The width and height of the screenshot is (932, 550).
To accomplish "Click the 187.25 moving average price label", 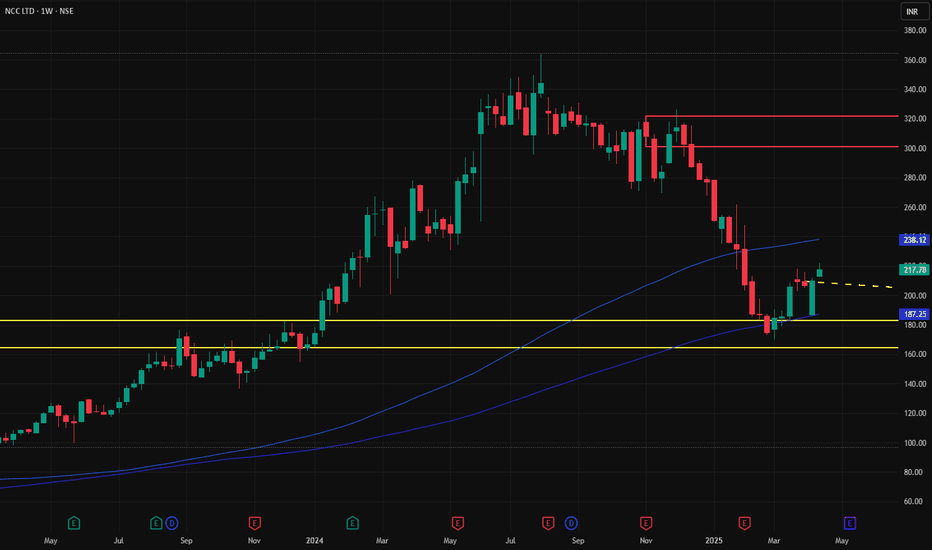I will [x=914, y=314].
